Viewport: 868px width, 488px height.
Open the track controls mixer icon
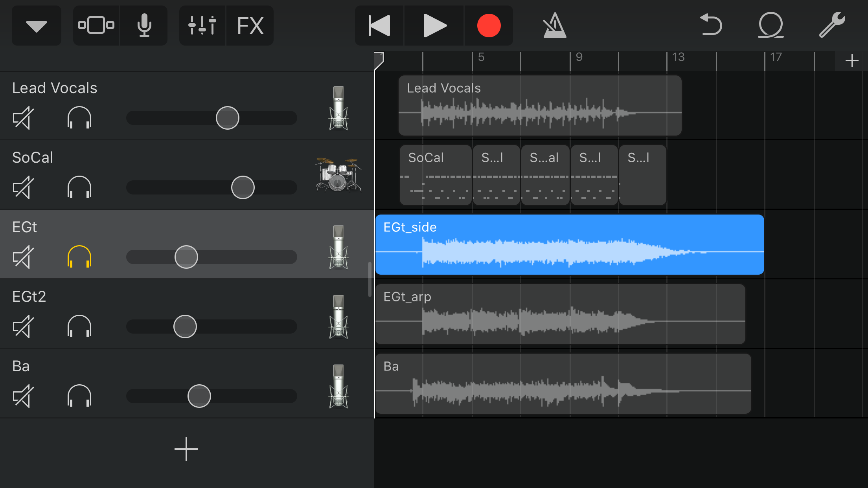(202, 26)
